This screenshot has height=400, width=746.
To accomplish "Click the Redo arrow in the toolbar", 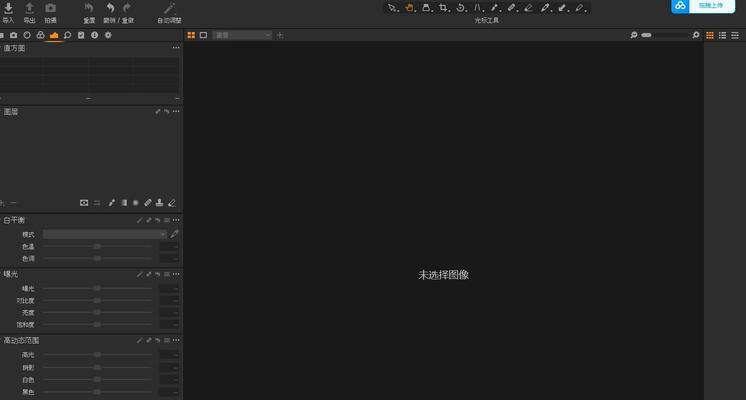I will [127, 8].
